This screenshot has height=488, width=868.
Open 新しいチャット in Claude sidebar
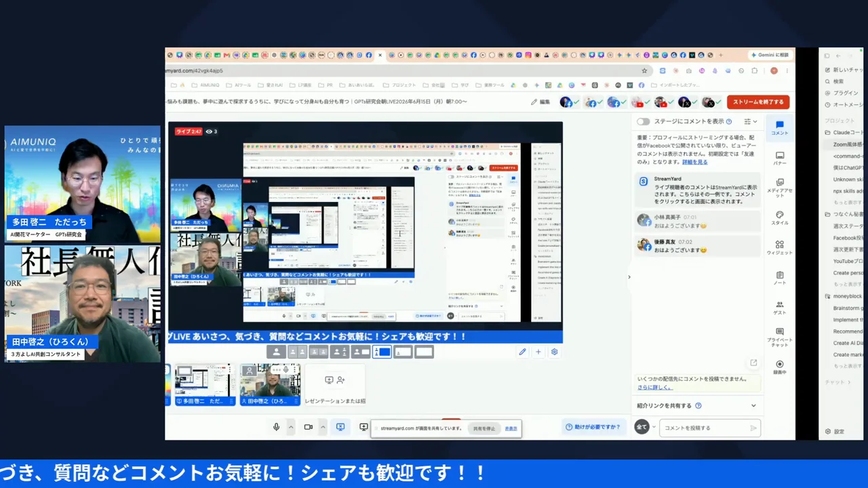[x=844, y=70]
